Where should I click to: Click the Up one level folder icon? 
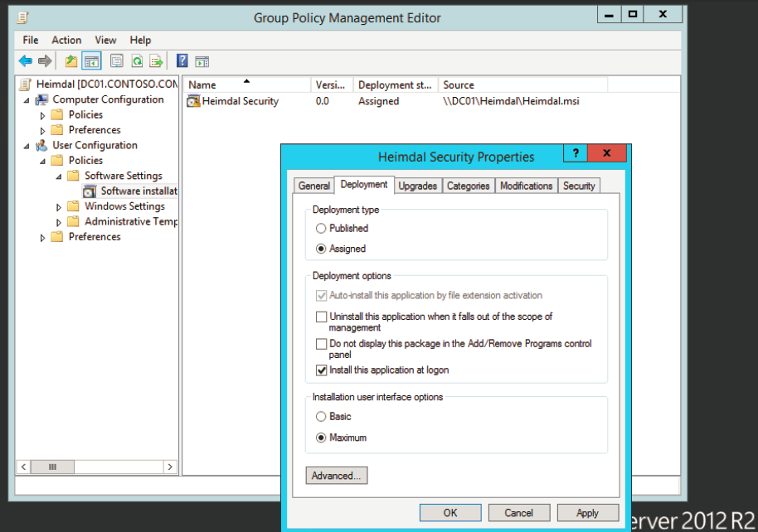tap(71, 60)
